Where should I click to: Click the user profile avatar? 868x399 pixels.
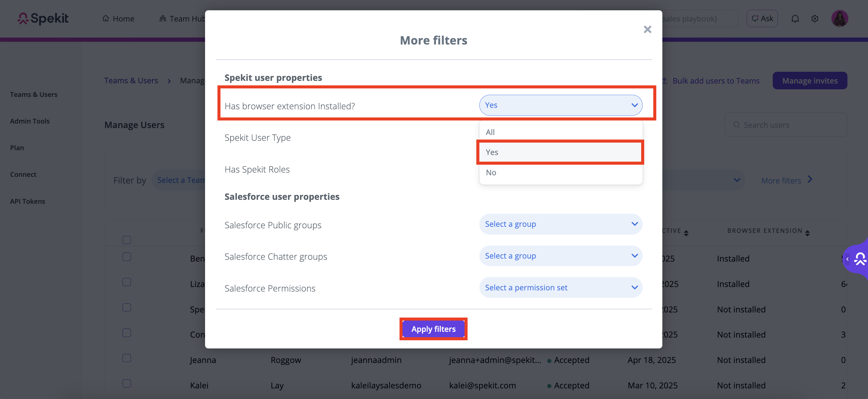(839, 18)
